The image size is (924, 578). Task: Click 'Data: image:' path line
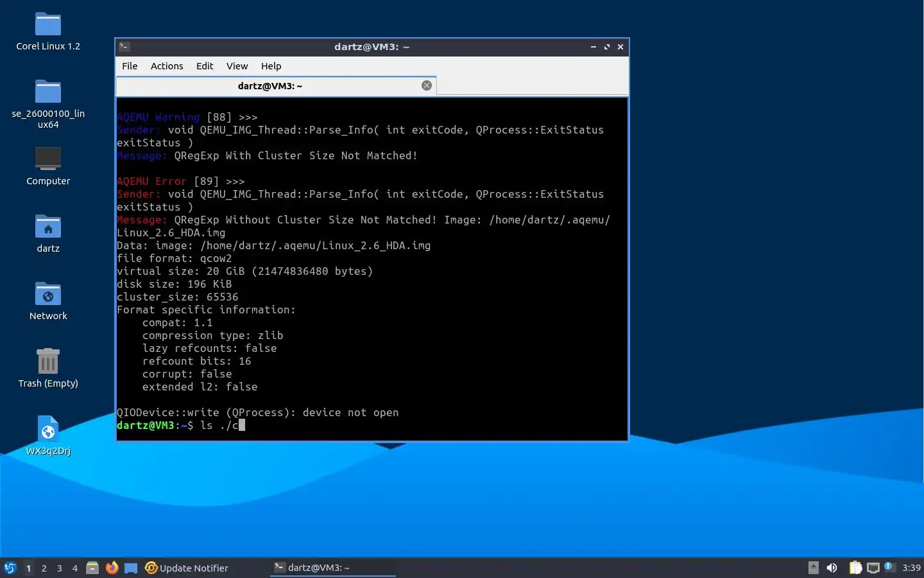point(274,245)
